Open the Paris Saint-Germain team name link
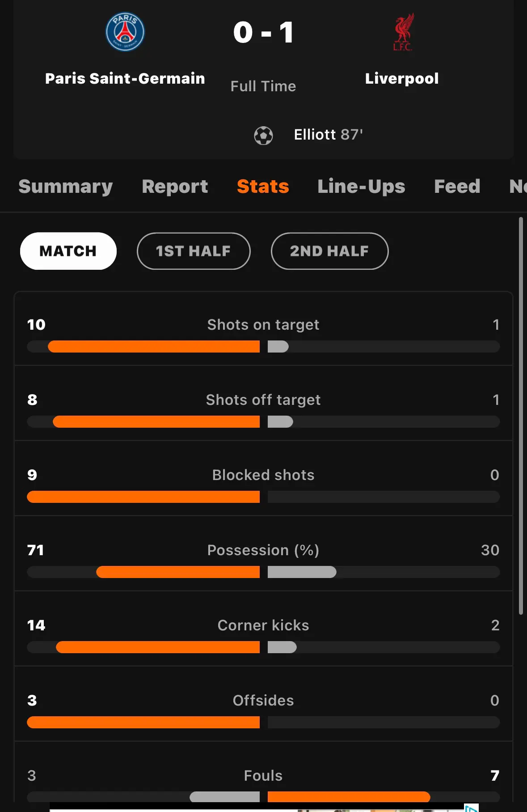Image resolution: width=527 pixels, height=812 pixels. pos(125,78)
